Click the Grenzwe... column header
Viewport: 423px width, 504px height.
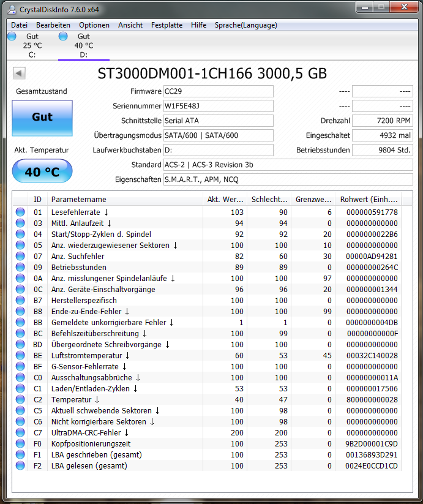click(313, 200)
